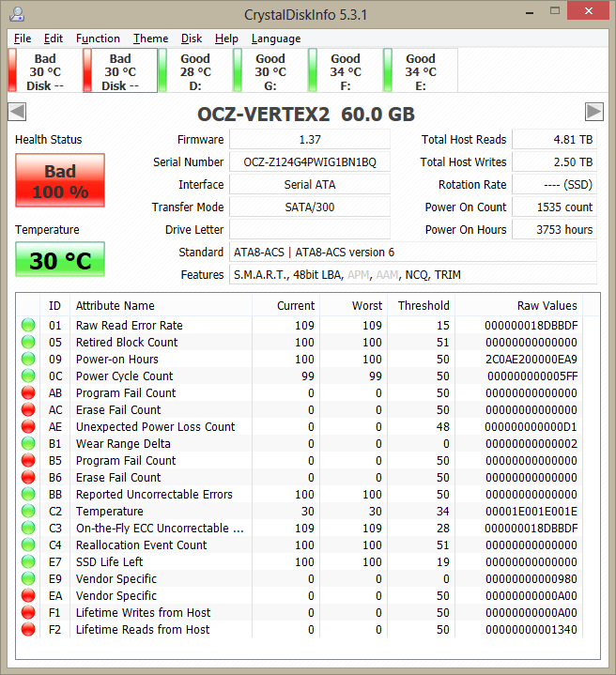Switch to the Good G: disk tab

tap(270, 71)
